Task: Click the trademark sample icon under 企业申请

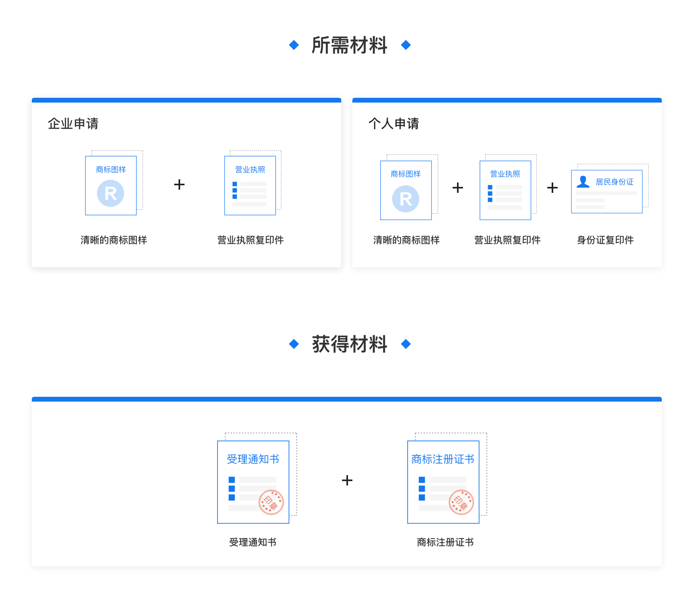Action: (111, 185)
